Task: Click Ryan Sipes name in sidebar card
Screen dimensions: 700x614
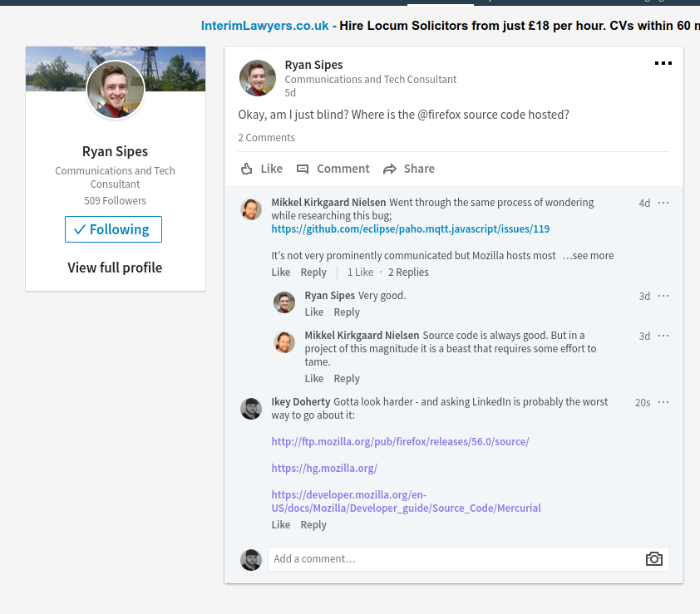Action: coord(116,152)
